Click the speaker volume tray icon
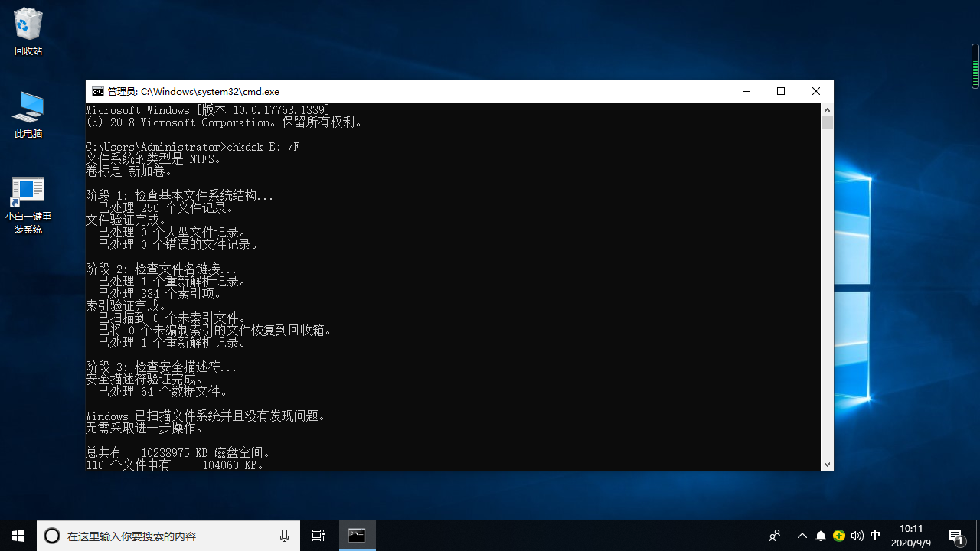The image size is (980, 551). 857,536
